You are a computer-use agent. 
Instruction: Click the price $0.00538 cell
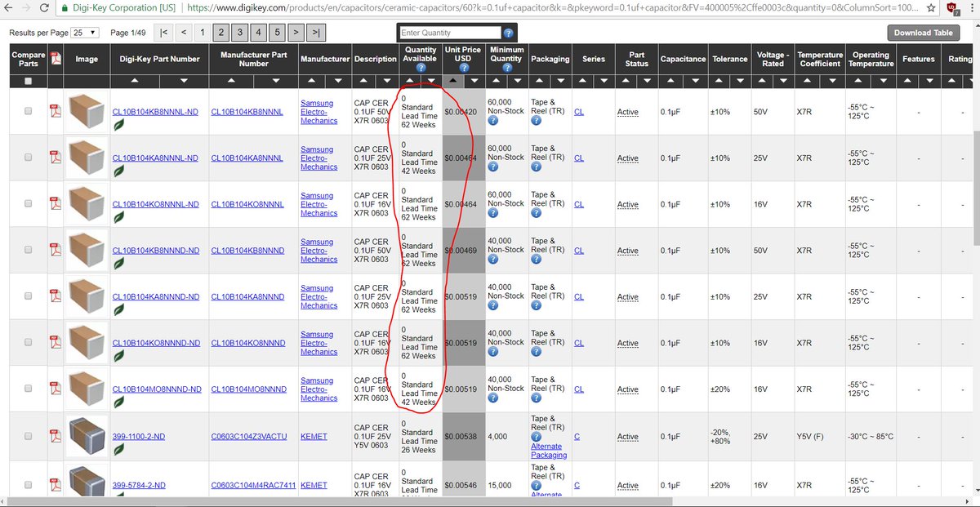coord(463,437)
